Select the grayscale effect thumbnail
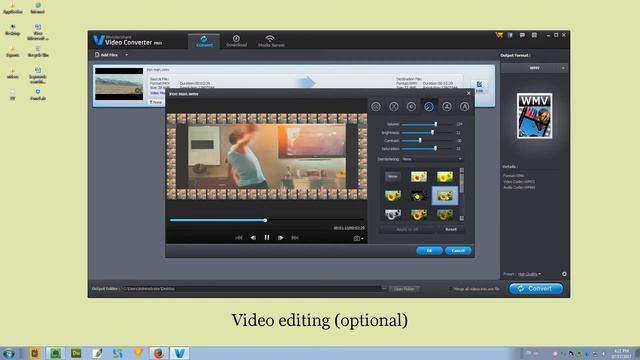 (393, 214)
